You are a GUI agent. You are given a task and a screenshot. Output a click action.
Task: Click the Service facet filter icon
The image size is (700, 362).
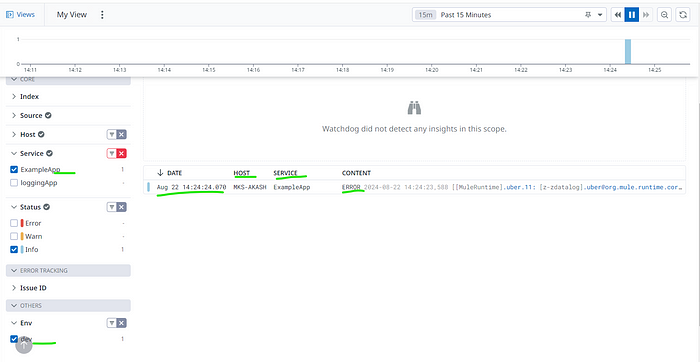(112, 154)
